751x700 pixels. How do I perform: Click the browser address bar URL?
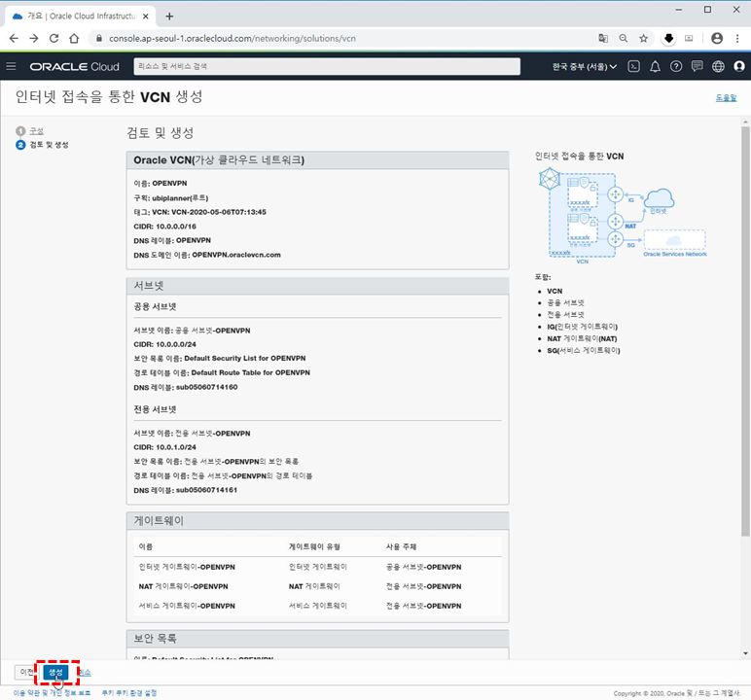click(x=232, y=38)
